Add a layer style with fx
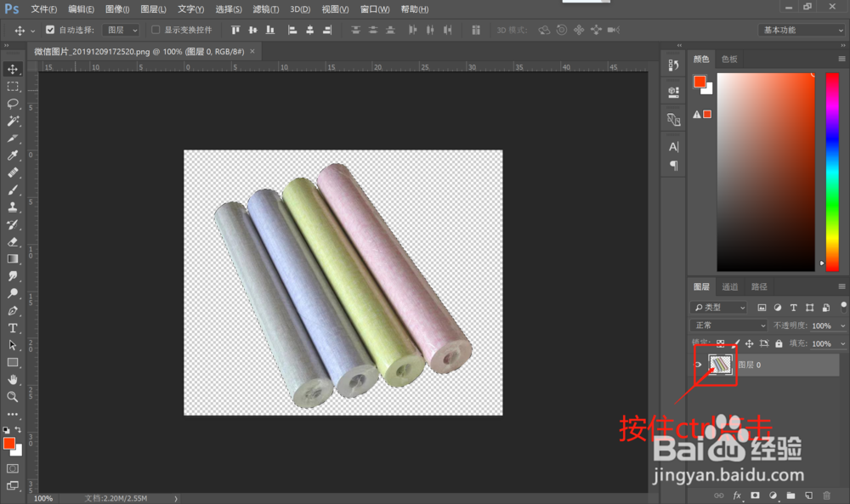850x504 pixels. [x=737, y=496]
